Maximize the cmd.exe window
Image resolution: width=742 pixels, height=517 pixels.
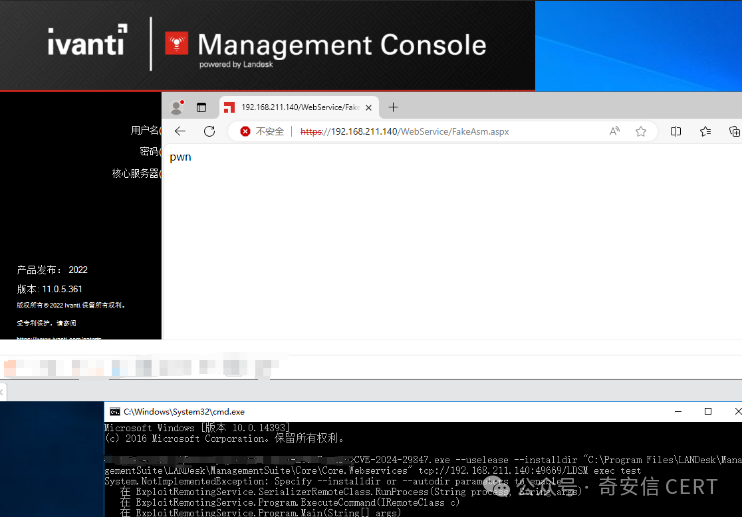(708, 412)
